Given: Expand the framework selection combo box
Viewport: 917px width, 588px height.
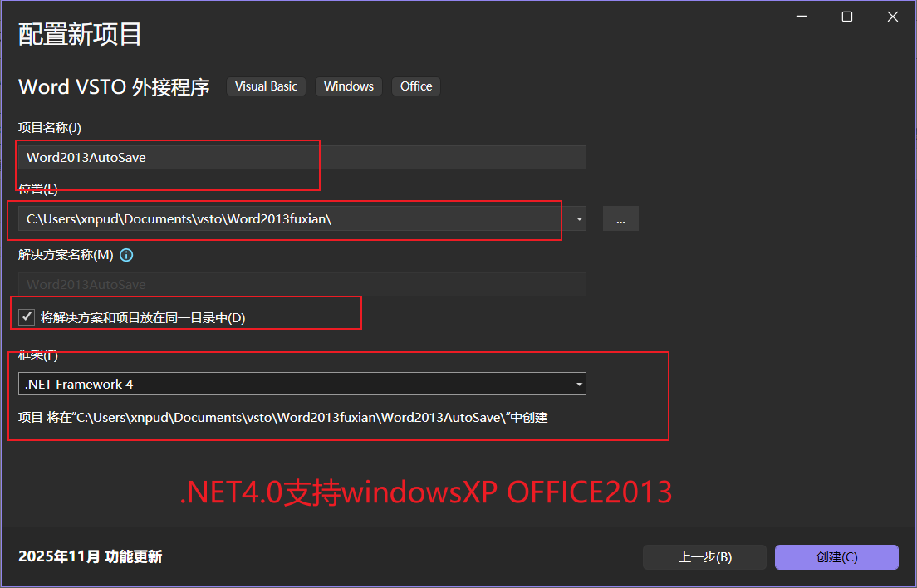Looking at the screenshot, I should pos(579,384).
